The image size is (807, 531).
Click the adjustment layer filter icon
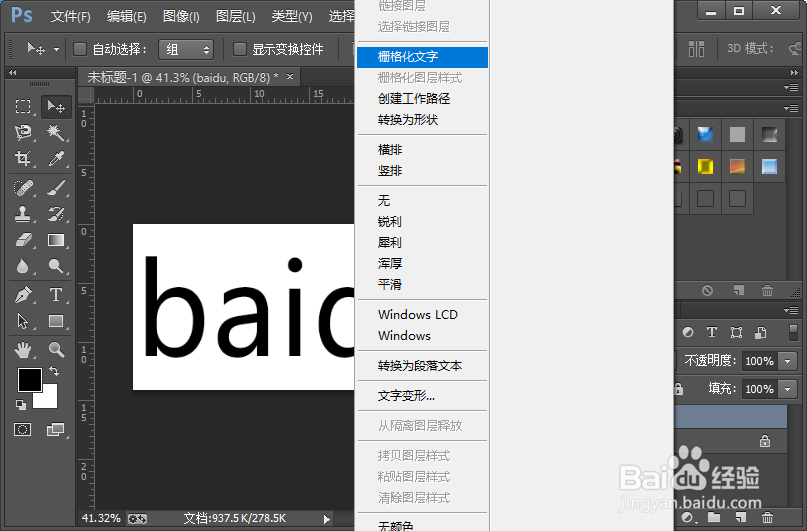coord(688,332)
